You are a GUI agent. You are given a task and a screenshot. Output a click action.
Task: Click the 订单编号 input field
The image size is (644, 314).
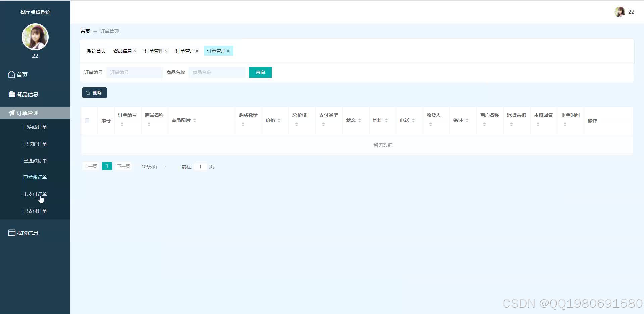pyautogui.click(x=133, y=72)
